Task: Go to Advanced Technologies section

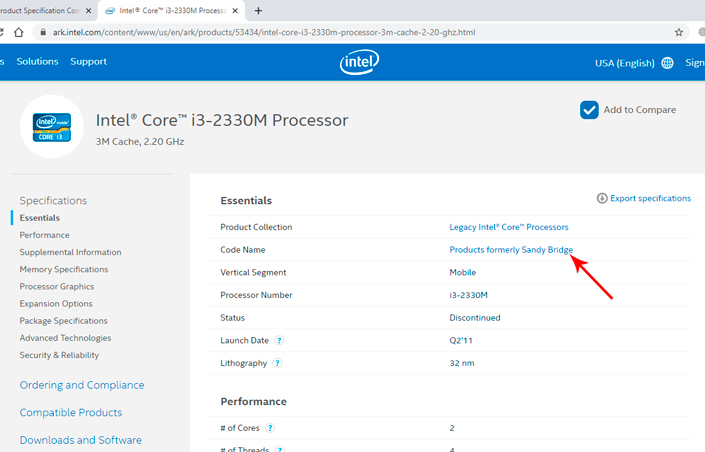Action: point(65,338)
